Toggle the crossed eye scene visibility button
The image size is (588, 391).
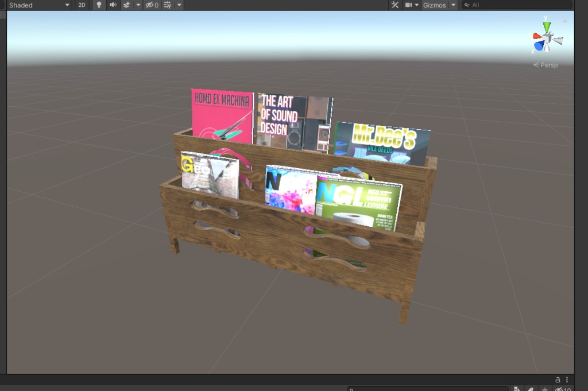point(149,5)
